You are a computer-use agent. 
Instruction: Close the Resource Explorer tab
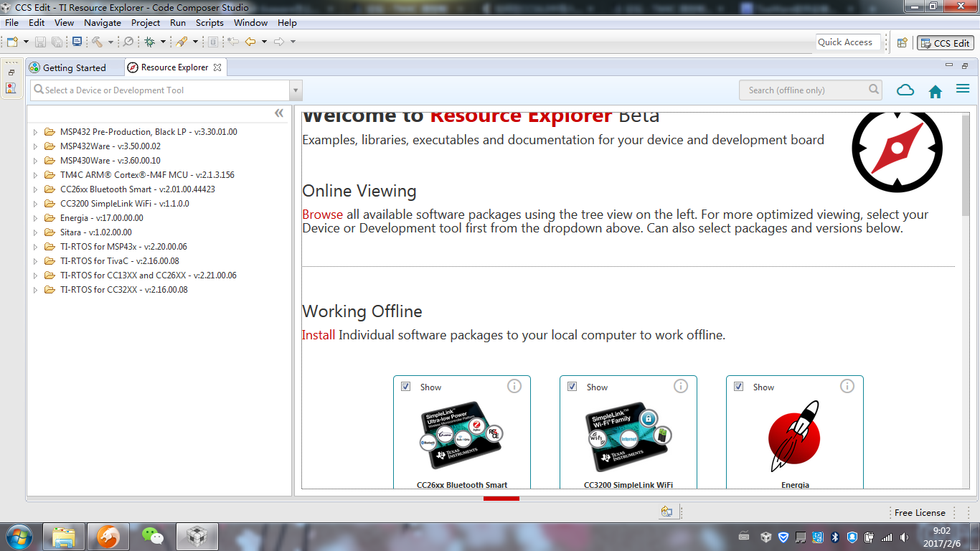point(217,67)
